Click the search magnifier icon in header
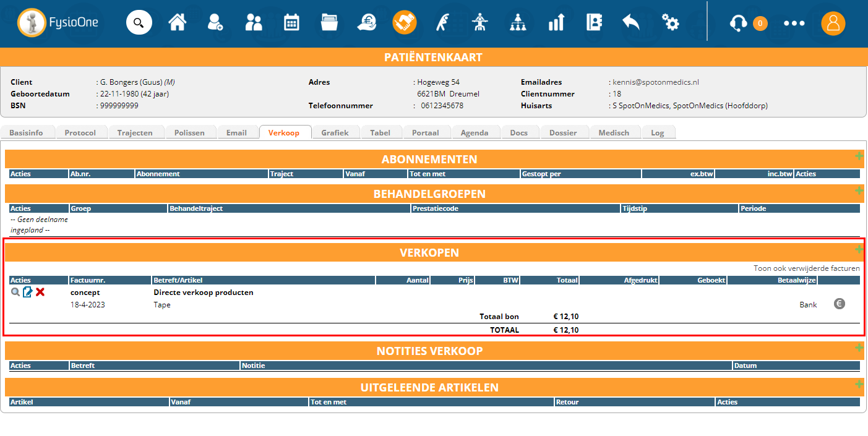This screenshot has height=436, width=868. click(139, 24)
